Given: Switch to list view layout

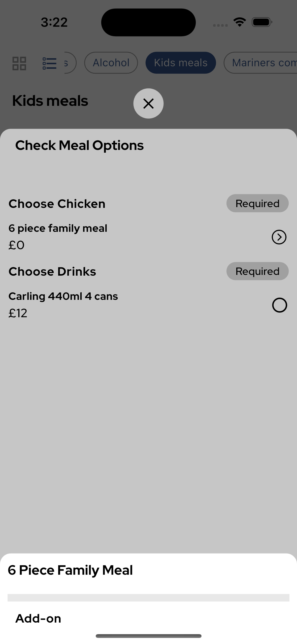Looking at the screenshot, I should [x=49, y=63].
